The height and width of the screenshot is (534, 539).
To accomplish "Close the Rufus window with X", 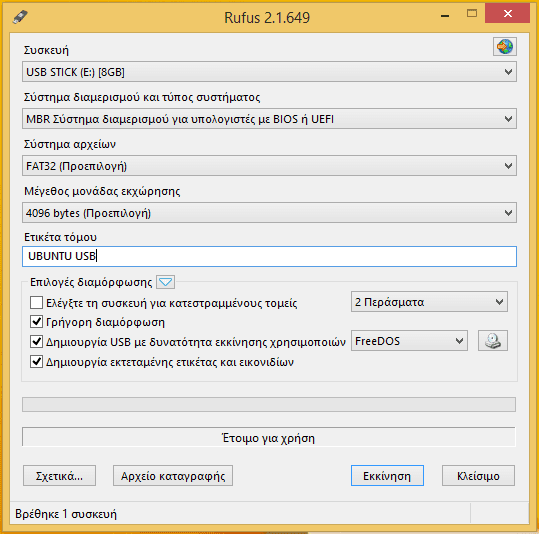I will [507, 14].
